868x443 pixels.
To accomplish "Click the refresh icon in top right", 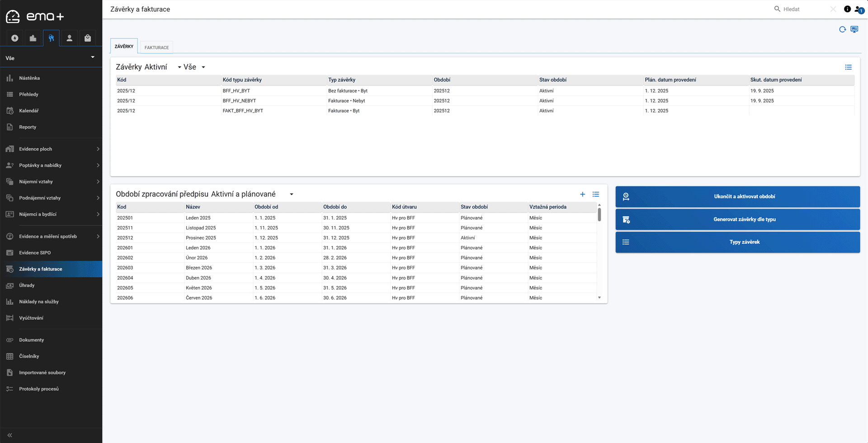I will pyautogui.click(x=842, y=29).
